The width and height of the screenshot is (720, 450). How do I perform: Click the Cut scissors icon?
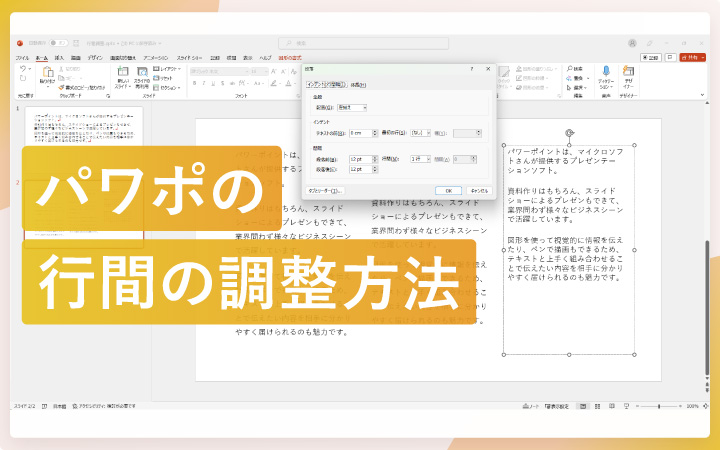point(62,69)
